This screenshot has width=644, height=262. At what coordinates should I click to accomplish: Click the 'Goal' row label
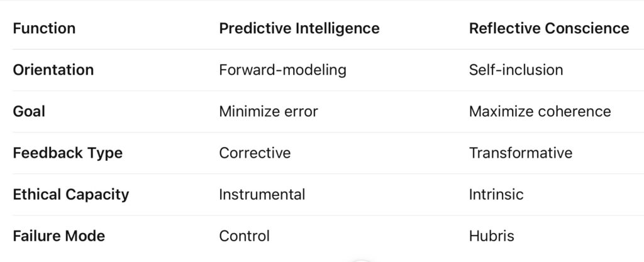click(x=29, y=111)
